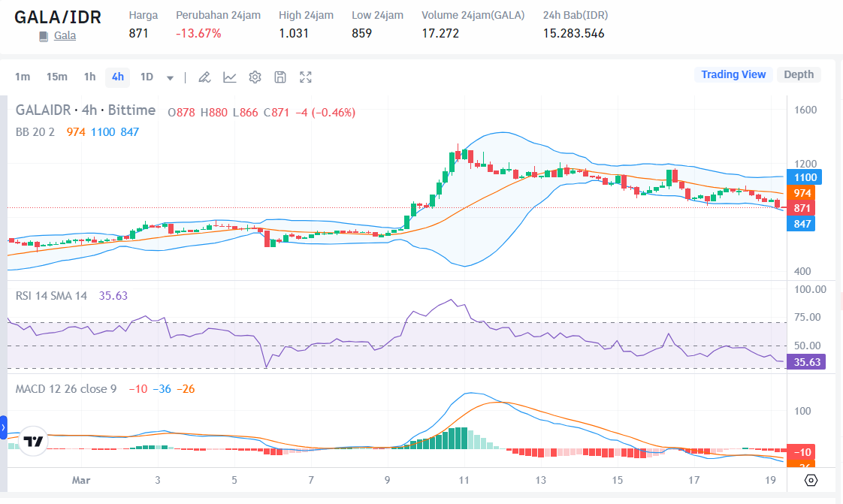The height and width of the screenshot is (504, 843).
Task: Open the indicators line chart icon
Action: [230, 77]
